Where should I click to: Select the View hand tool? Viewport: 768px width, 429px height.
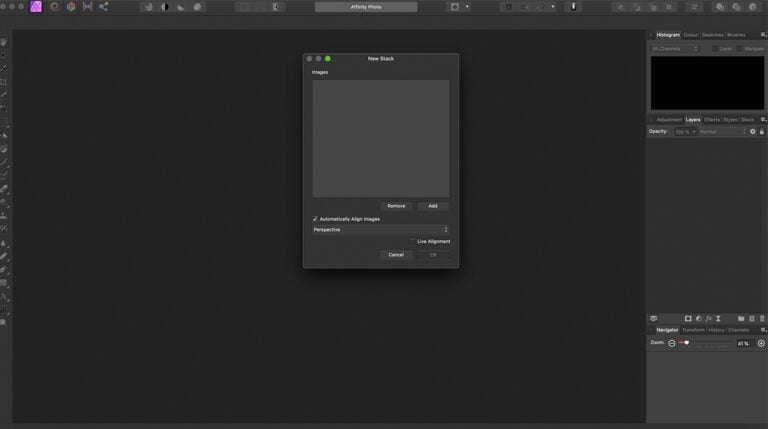tap(3, 43)
